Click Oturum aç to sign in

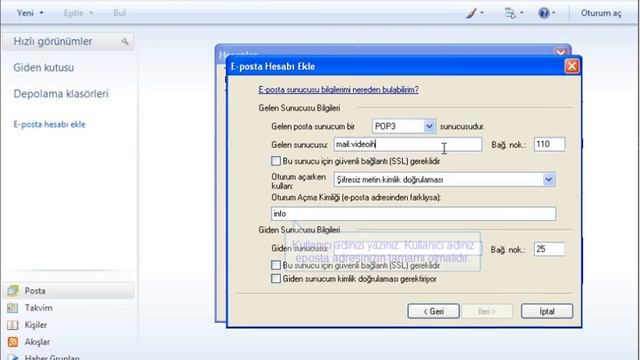tap(601, 13)
